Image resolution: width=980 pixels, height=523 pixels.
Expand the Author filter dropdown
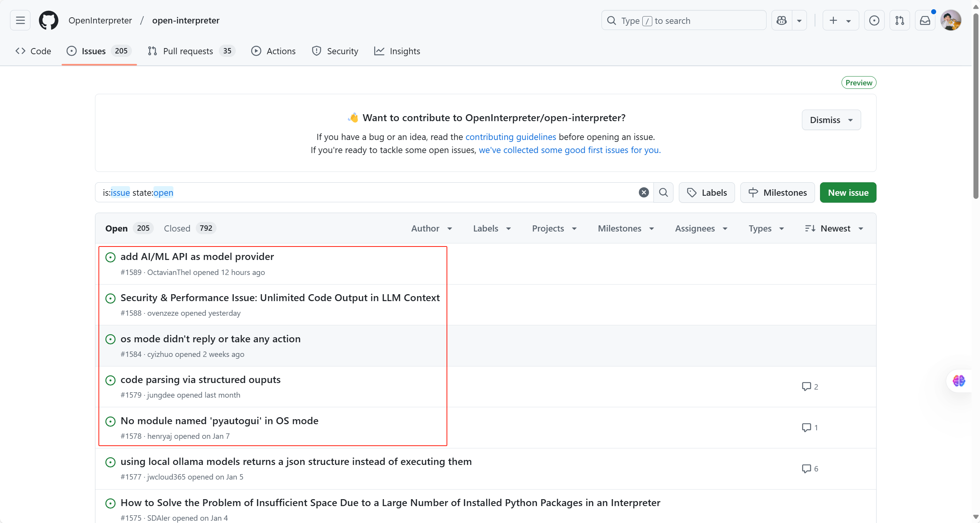(x=432, y=228)
